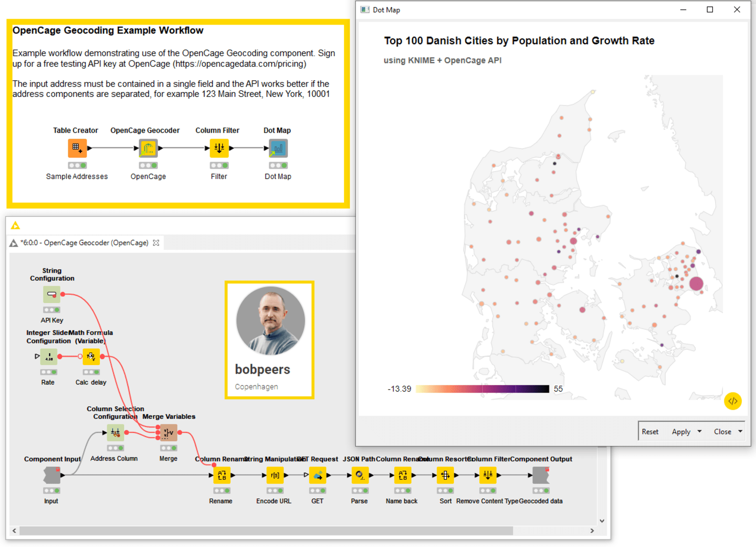The height and width of the screenshot is (547, 756).
Task: Click the status lights under the GET node
Action: pyautogui.click(x=317, y=490)
